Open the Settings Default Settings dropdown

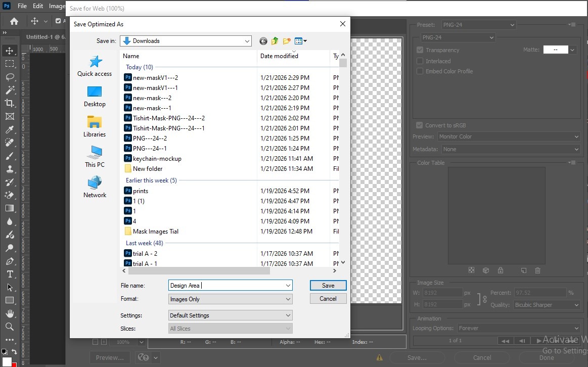click(231, 315)
